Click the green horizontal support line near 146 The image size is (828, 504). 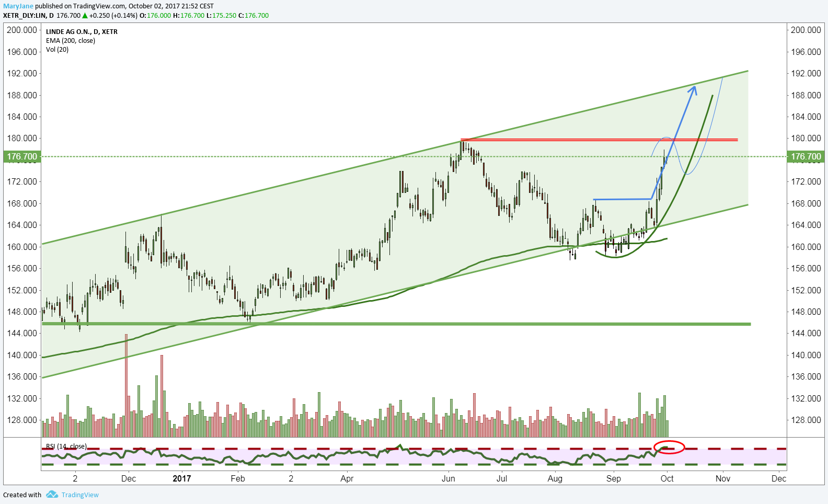[396, 324]
